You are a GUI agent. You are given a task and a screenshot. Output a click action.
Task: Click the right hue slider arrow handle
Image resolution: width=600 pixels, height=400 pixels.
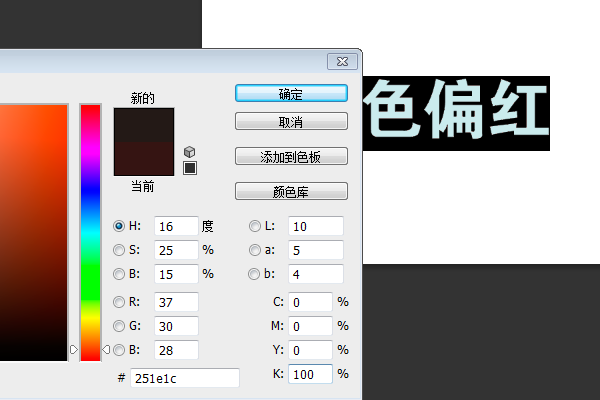pyautogui.click(x=106, y=349)
